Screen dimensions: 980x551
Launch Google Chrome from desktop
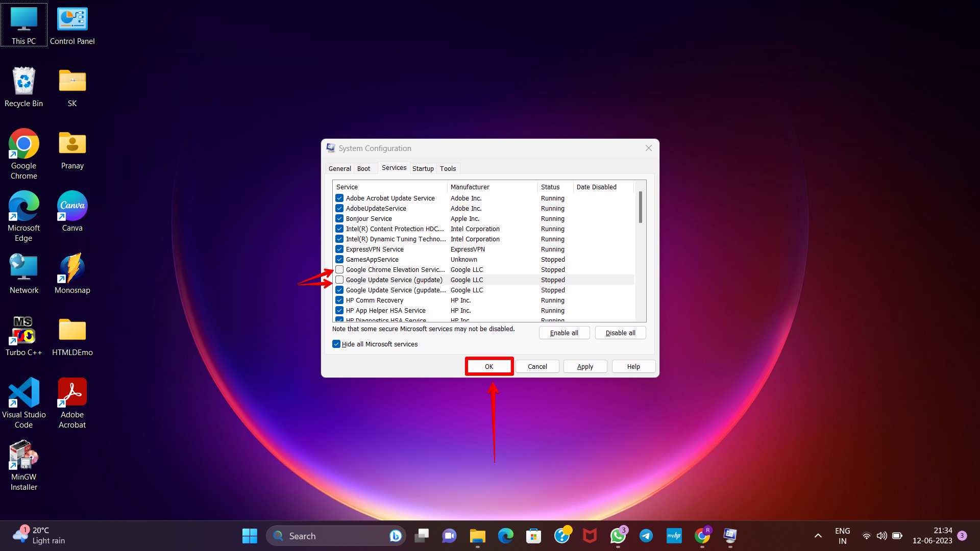(x=24, y=154)
